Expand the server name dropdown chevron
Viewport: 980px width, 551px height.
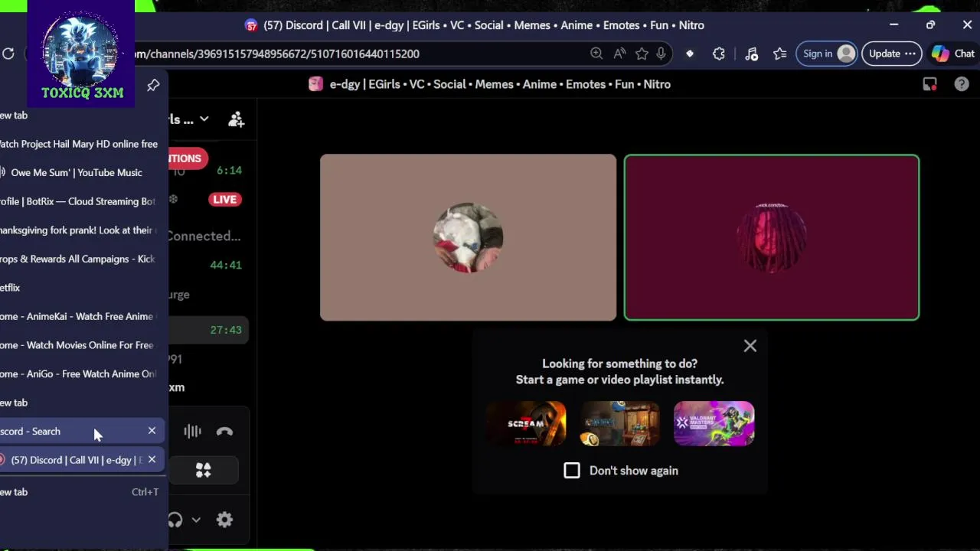point(204,119)
